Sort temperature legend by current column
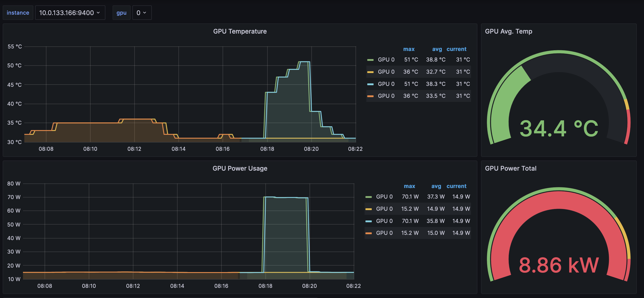Image resolution: width=644 pixels, height=298 pixels. 456,49
